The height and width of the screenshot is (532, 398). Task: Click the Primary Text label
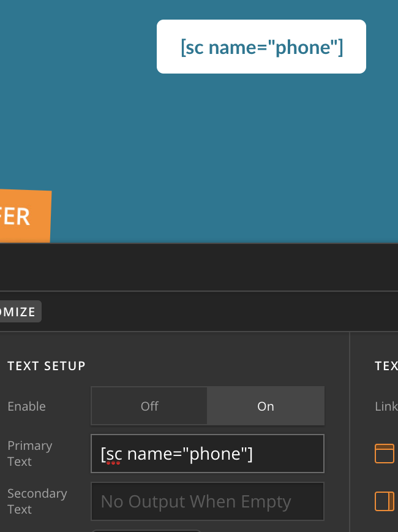[30, 454]
